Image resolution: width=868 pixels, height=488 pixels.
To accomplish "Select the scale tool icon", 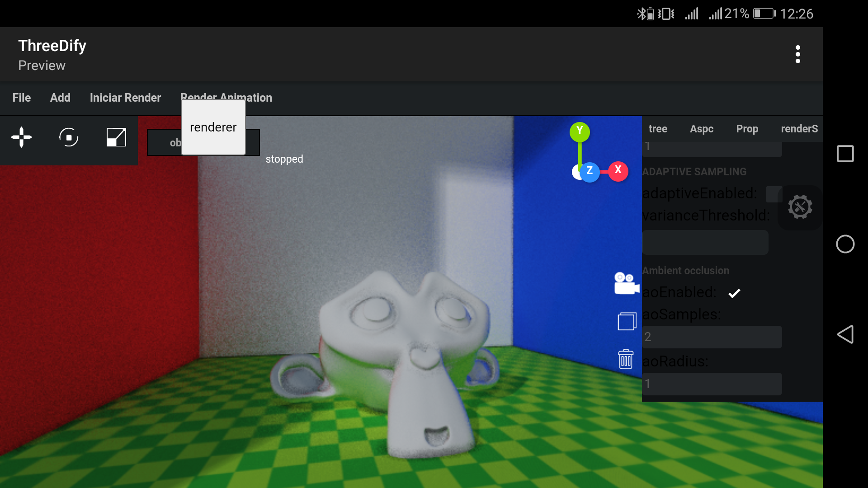I will tap(116, 137).
